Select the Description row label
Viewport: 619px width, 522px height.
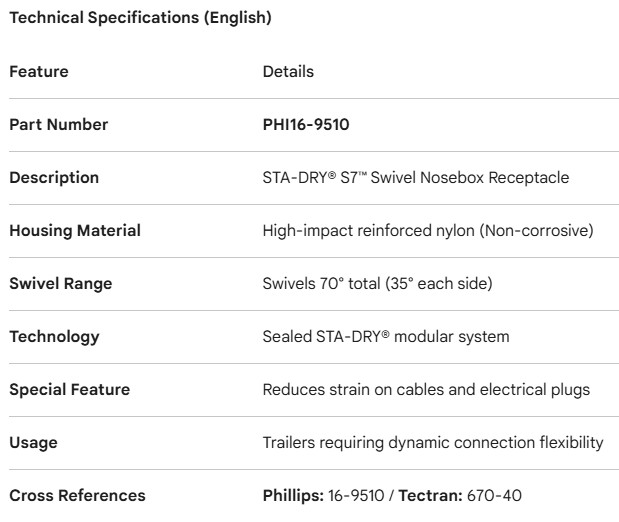click(x=54, y=178)
